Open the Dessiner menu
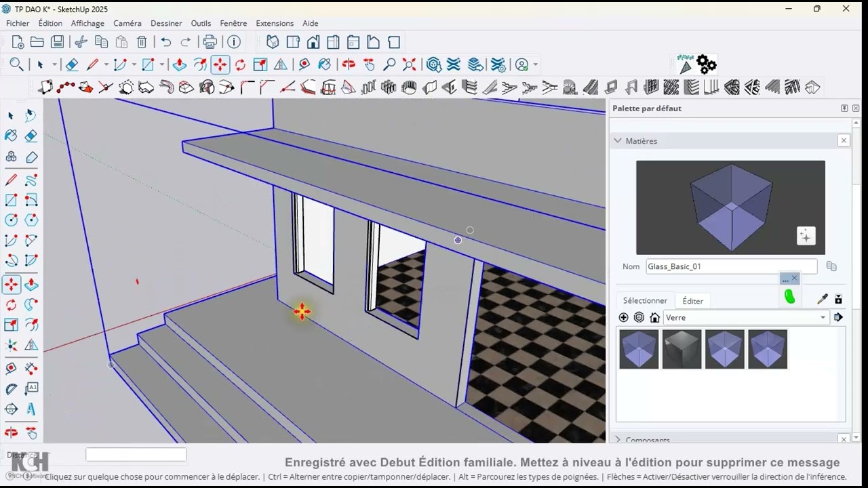This screenshot has width=868, height=488. 166,23
